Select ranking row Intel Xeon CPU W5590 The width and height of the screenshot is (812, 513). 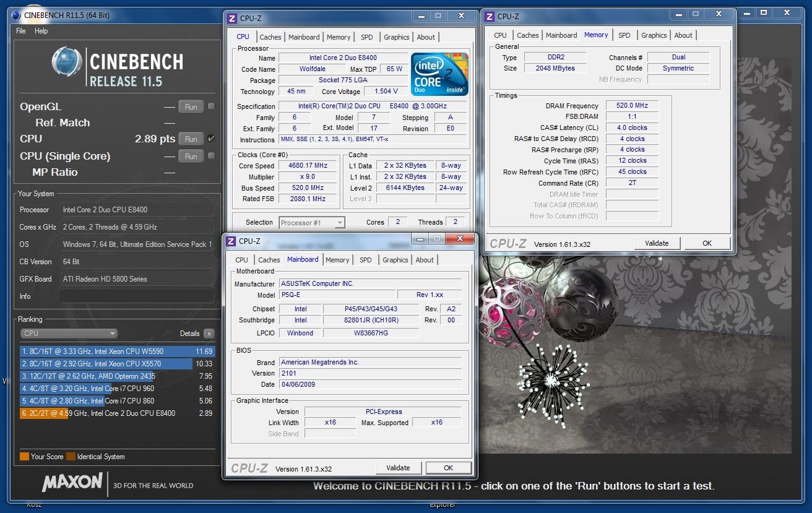pyautogui.click(x=117, y=351)
